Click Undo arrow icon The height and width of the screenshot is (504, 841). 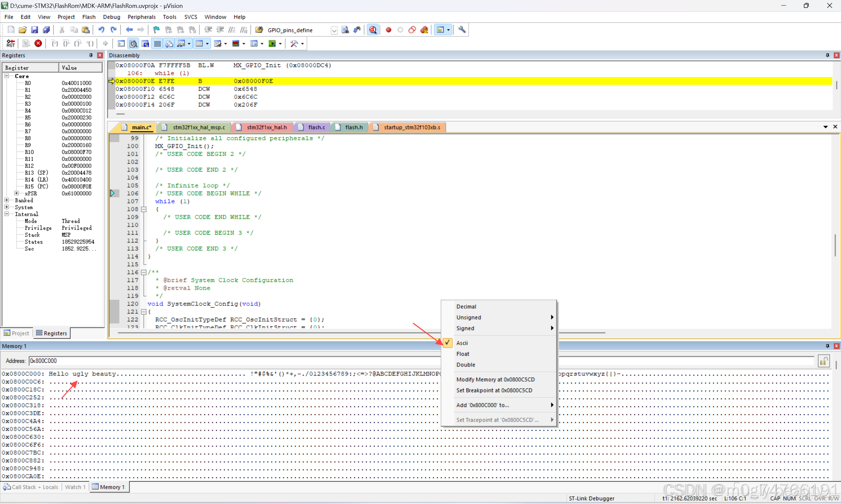coord(101,30)
